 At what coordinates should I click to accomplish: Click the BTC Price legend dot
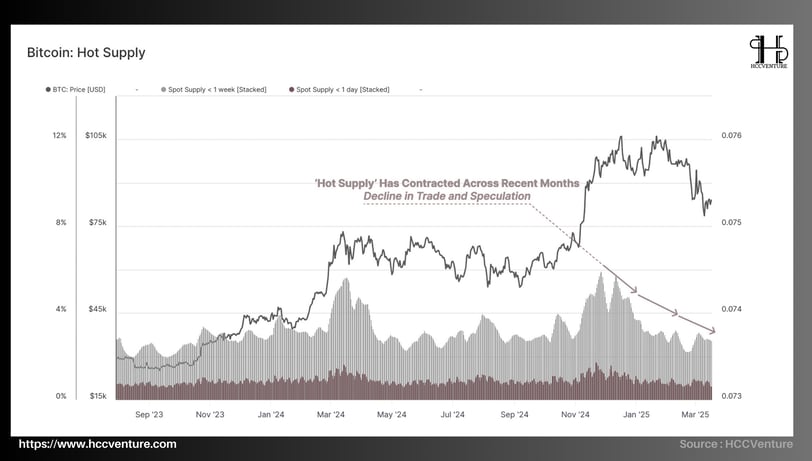pyautogui.click(x=48, y=90)
